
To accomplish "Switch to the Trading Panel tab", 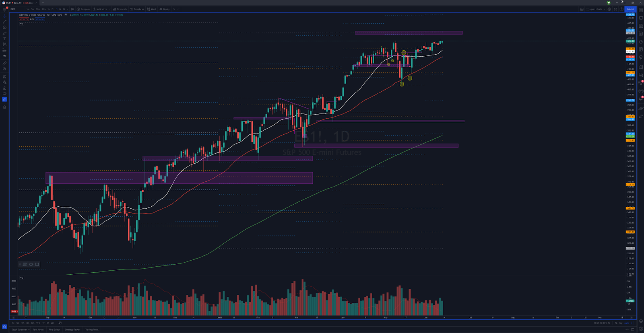I will pyautogui.click(x=92, y=329).
